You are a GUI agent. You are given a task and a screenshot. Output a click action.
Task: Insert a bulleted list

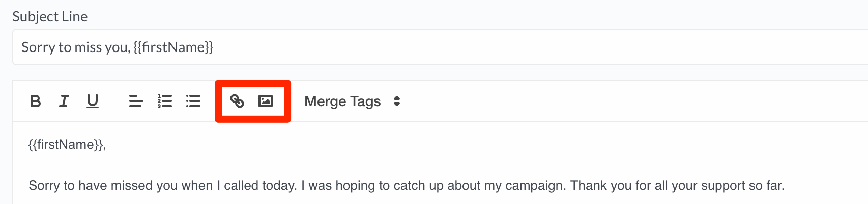coord(193,101)
